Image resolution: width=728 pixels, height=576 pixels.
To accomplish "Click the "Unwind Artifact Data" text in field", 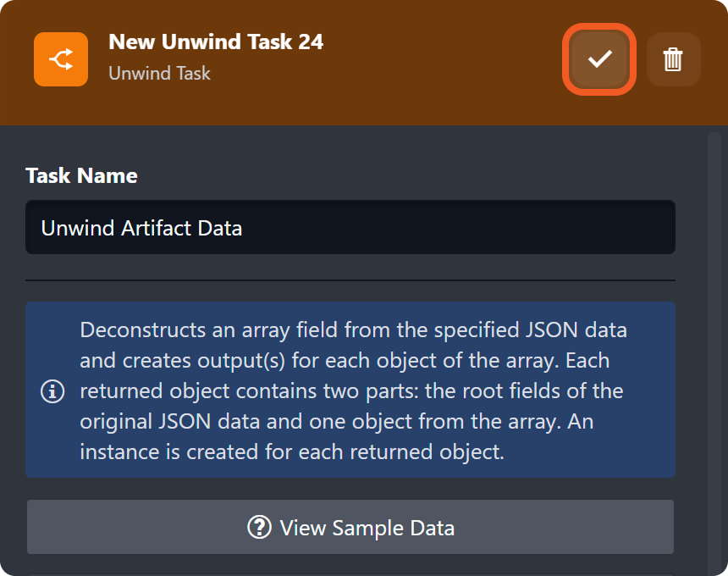I will [141, 228].
